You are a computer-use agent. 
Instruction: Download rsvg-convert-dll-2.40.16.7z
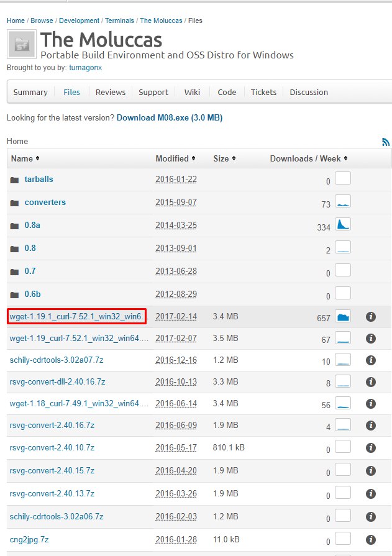coord(58,382)
